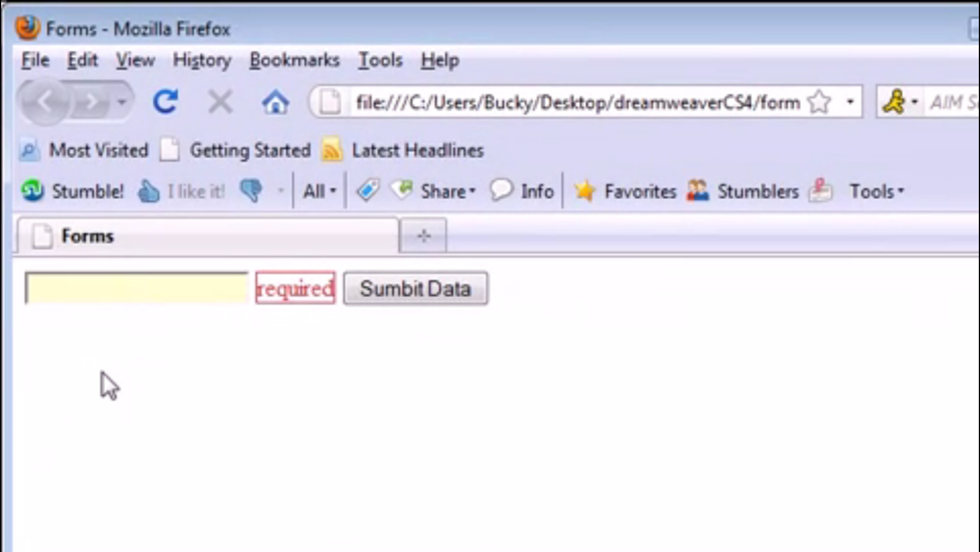
Task: Select the Forms tab
Action: point(207,235)
